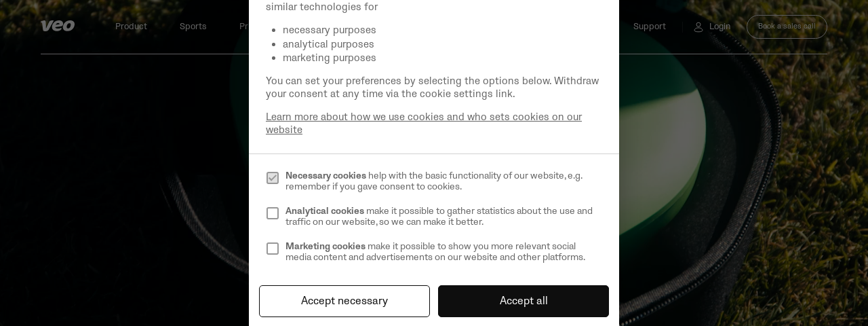This screenshot has height=326, width=868.
Task: Open the learn more about cookies link
Action: click(424, 123)
